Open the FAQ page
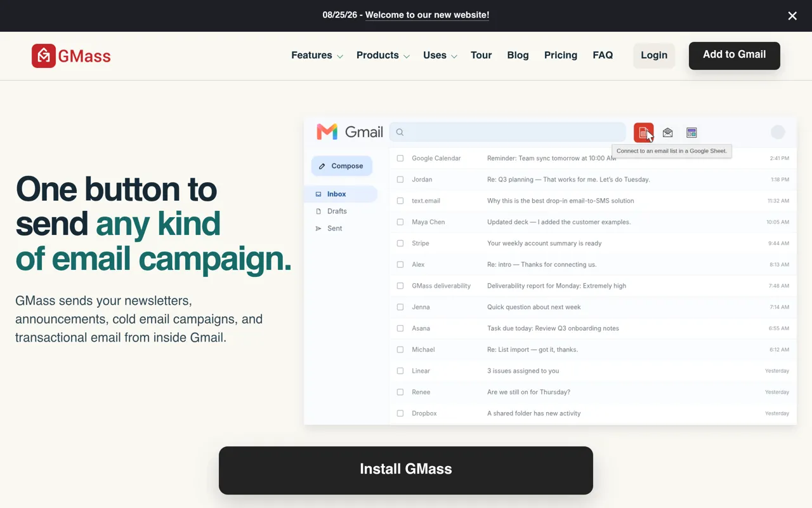Image resolution: width=812 pixels, height=508 pixels. coord(603,55)
